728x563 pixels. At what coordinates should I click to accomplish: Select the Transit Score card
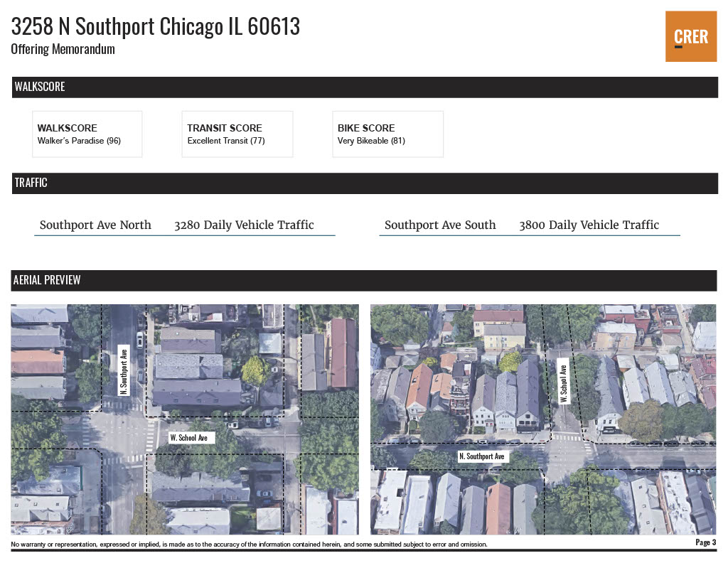point(237,134)
